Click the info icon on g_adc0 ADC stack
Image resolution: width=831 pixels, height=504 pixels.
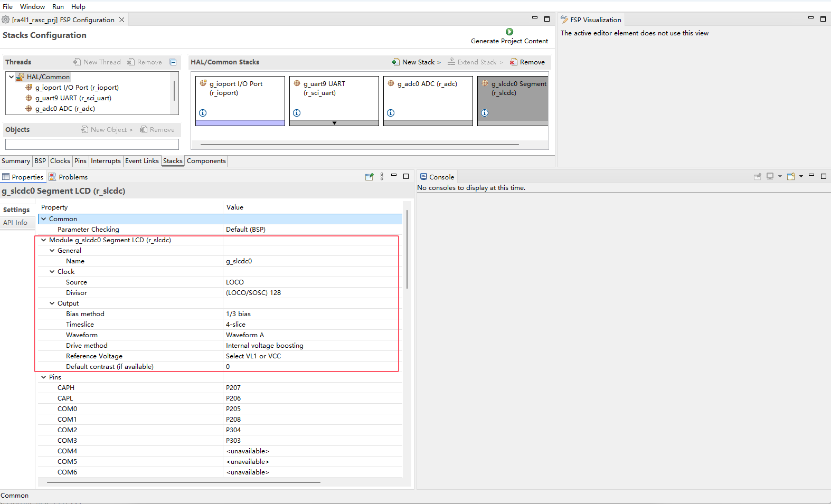[391, 113]
